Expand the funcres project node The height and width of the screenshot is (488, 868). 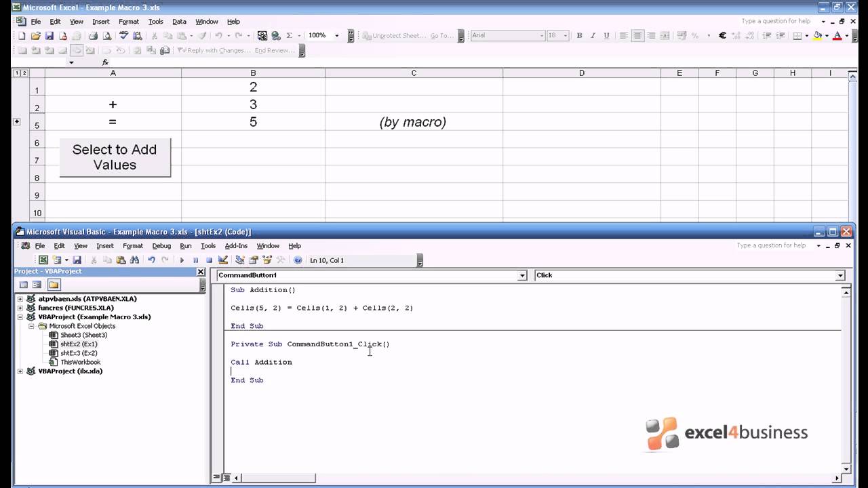pyautogui.click(x=20, y=308)
